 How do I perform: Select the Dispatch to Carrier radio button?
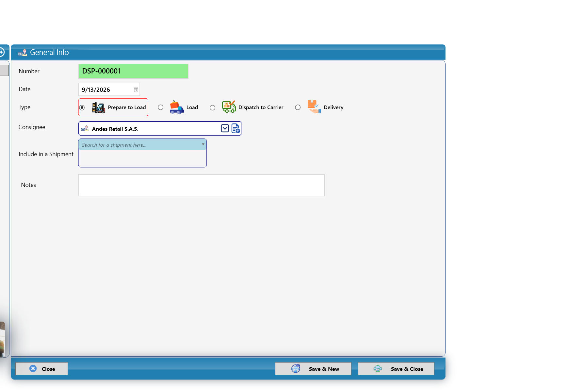[212, 107]
